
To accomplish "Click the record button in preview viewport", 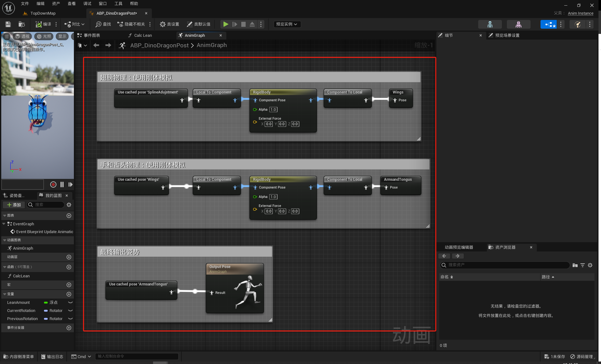I will (x=53, y=184).
